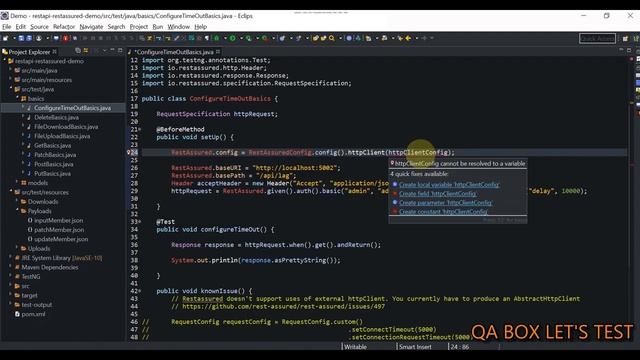Choose 'Create local variable httpClientConfig' quick fix
Screen dimensions: 640x360
coord(449,184)
